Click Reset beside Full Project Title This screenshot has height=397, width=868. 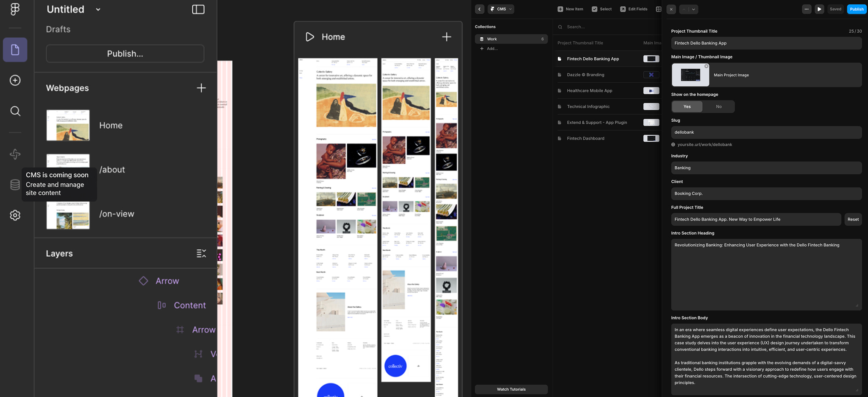pos(853,219)
